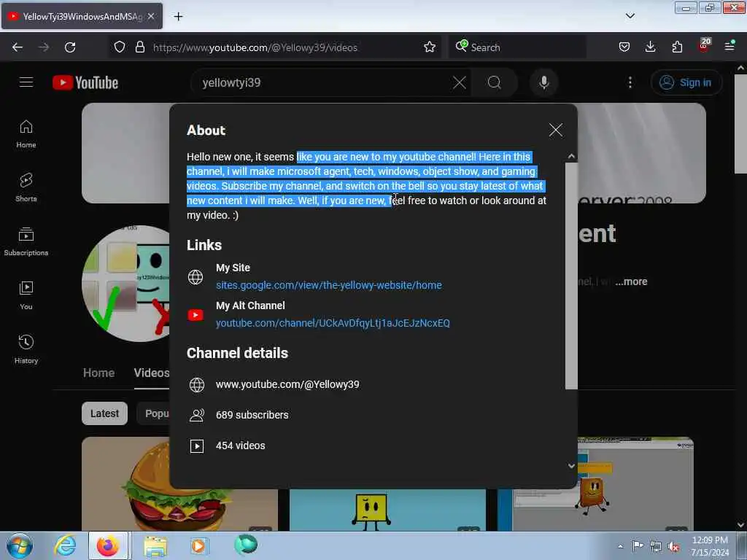The width and height of the screenshot is (747, 560).
Task: Close the YellowTyi39 browser tab
Action: click(151, 16)
